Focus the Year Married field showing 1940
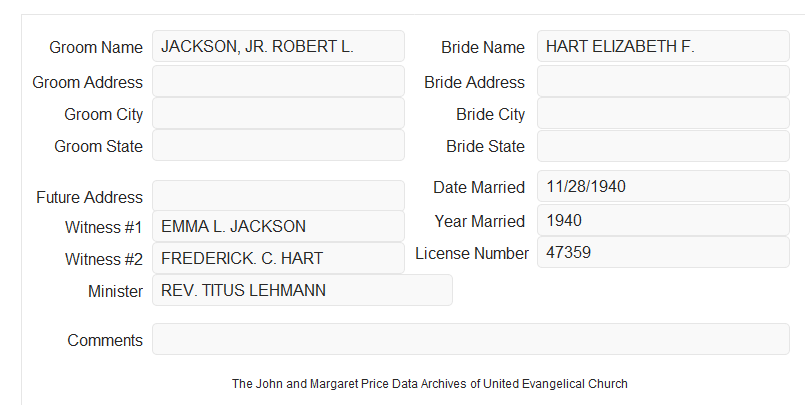The height and width of the screenshot is (405, 805). 663,220
